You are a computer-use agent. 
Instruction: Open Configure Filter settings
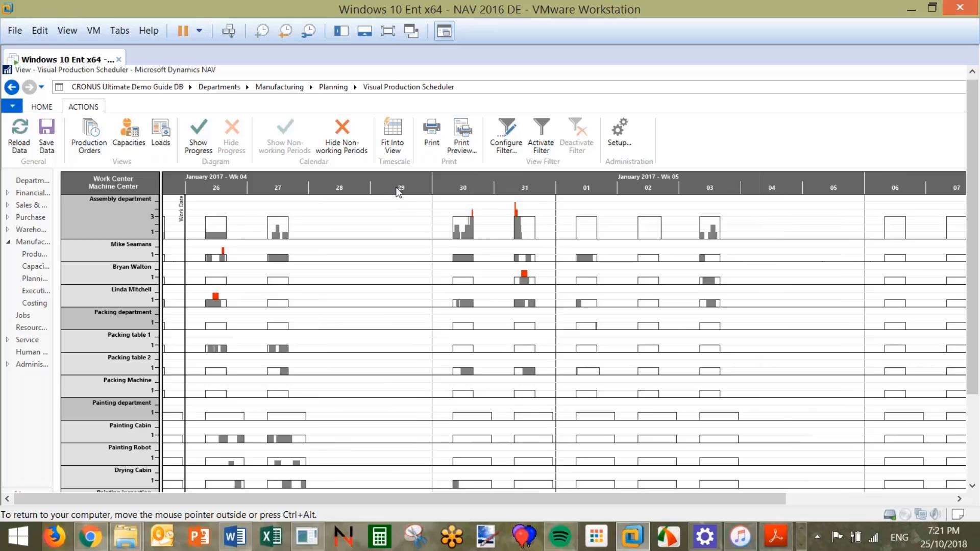pos(505,135)
